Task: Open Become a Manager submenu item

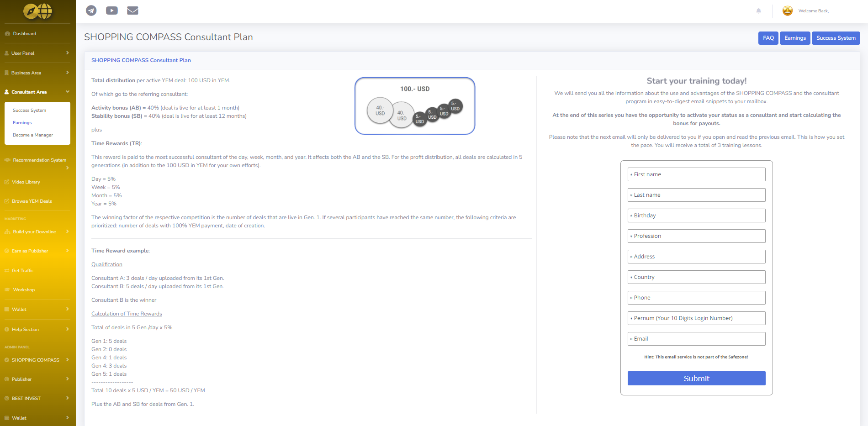Action: pyautogui.click(x=33, y=135)
